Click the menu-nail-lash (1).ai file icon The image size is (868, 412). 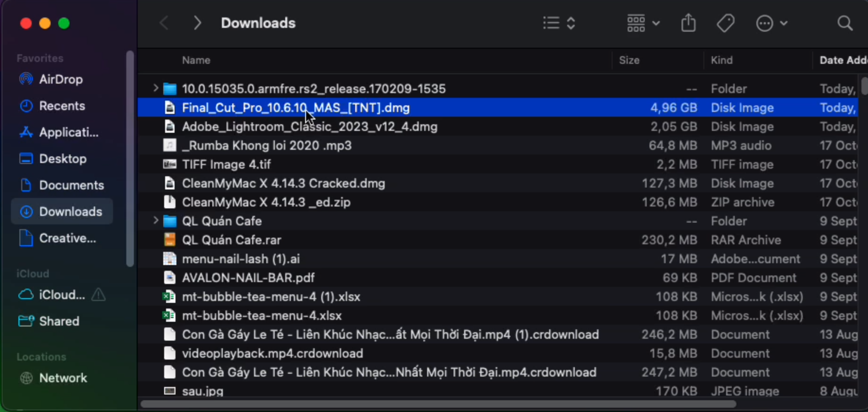click(169, 259)
